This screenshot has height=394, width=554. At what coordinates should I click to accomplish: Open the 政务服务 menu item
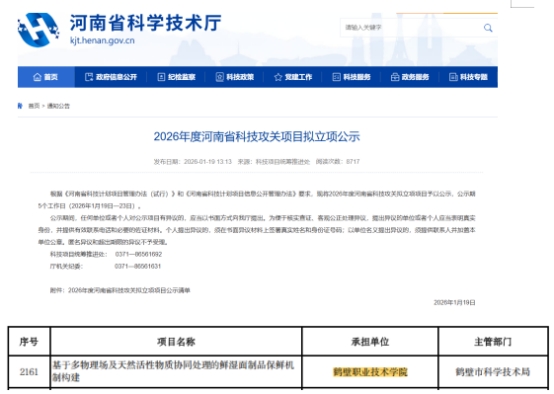coord(410,77)
